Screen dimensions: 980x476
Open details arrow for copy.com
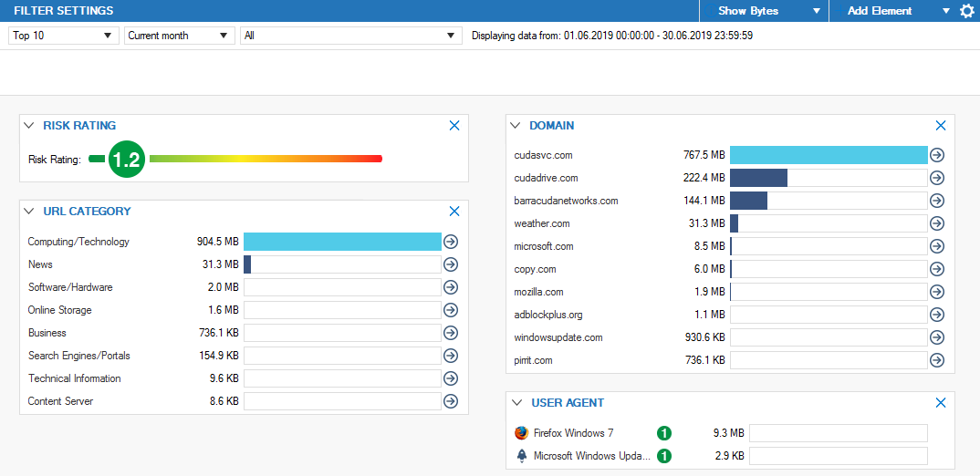(936, 269)
